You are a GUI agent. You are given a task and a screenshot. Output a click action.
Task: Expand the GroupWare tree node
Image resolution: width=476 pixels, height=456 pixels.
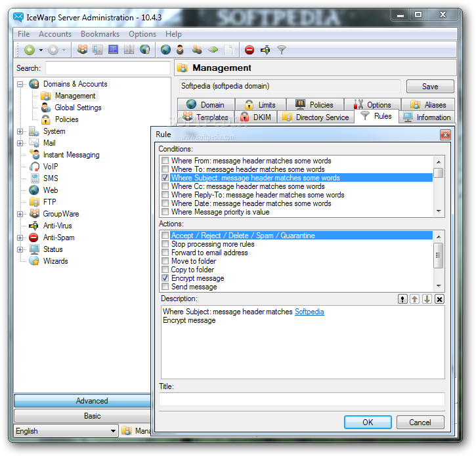[20, 214]
